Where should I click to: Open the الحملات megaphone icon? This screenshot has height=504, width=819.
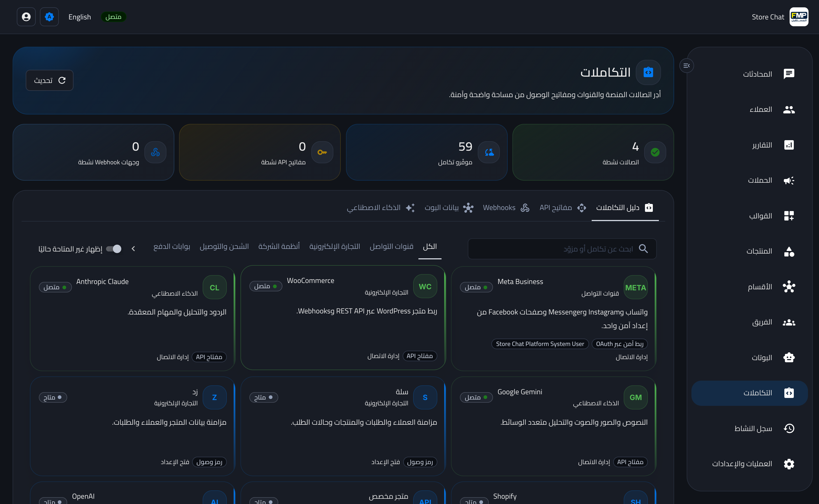[789, 180]
